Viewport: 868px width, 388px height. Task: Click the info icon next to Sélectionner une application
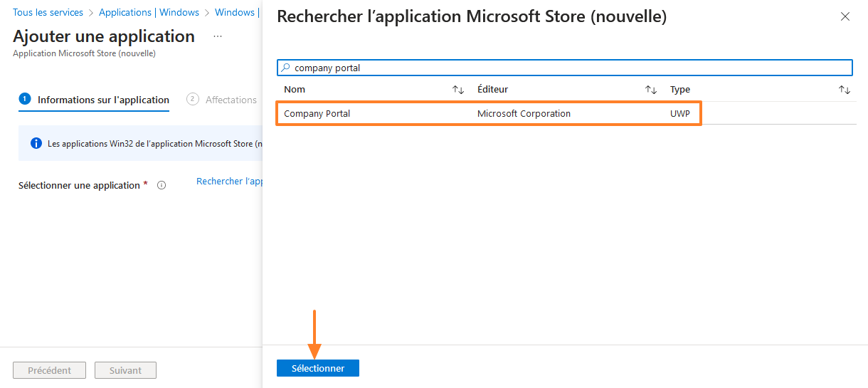coord(162,186)
